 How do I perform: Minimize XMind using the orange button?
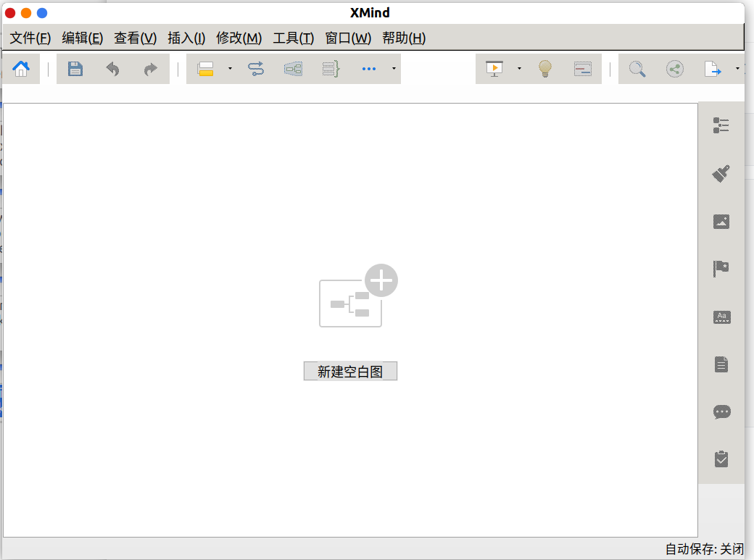(x=26, y=13)
